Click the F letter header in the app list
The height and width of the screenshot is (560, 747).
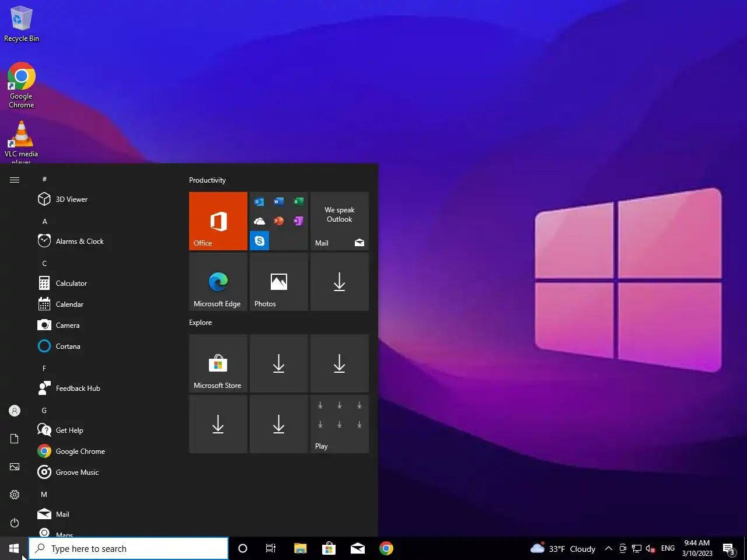coord(44,368)
